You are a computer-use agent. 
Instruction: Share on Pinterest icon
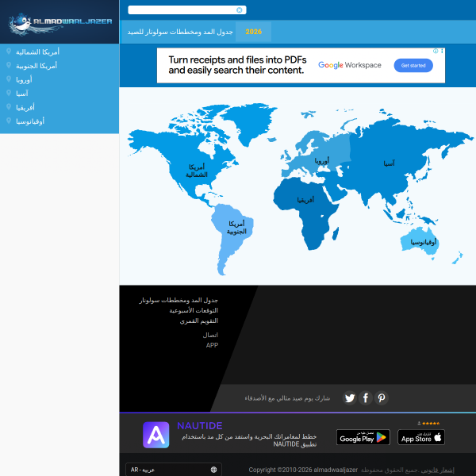pos(382,398)
